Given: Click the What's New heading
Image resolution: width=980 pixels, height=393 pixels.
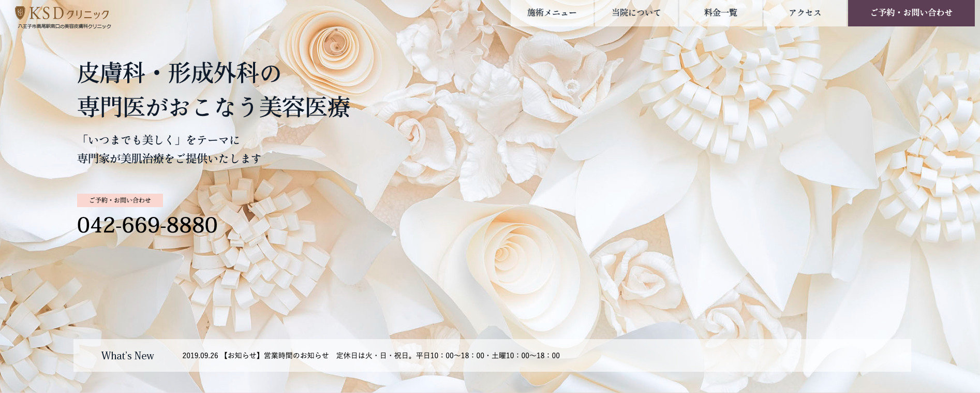Looking at the screenshot, I should (x=128, y=356).
